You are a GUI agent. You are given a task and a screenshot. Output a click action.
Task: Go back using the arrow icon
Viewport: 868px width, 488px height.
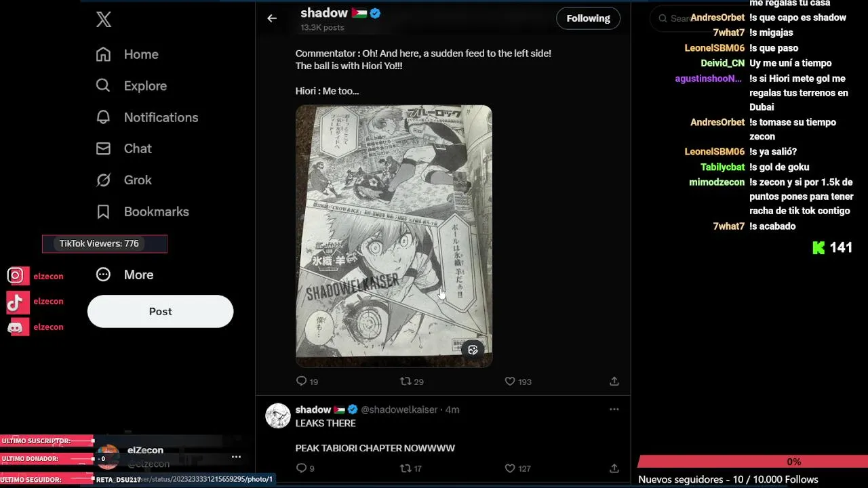tap(272, 18)
